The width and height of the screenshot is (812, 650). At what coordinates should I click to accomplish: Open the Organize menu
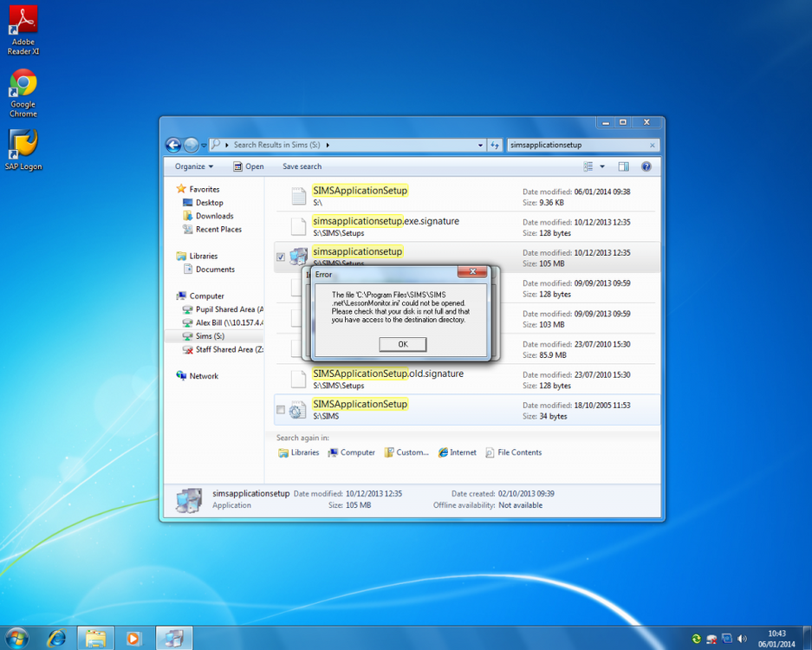pyautogui.click(x=193, y=166)
